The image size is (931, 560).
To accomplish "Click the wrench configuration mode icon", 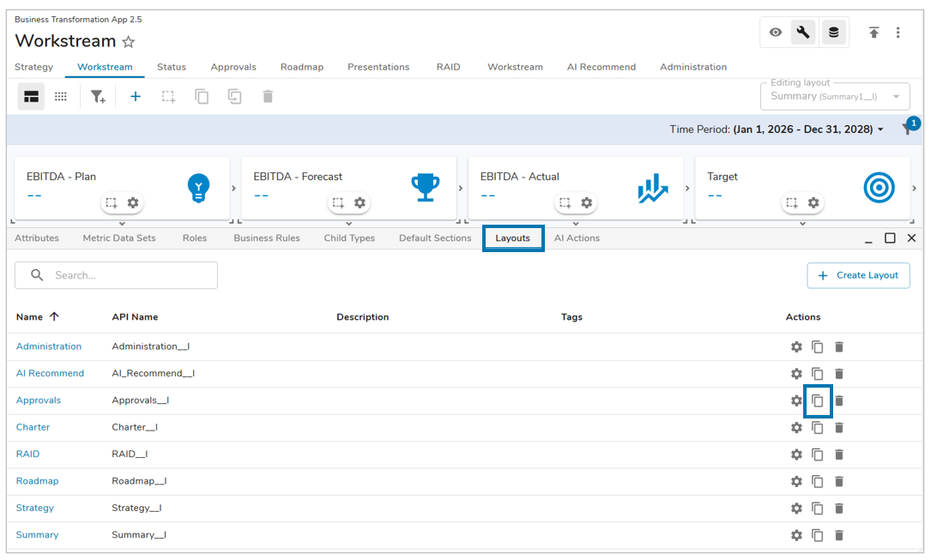I will coord(803,33).
